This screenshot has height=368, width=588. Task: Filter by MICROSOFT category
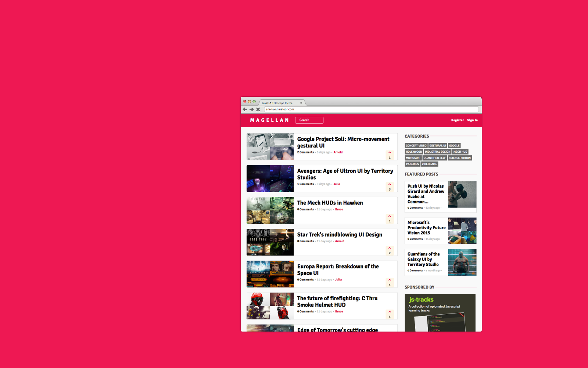(x=413, y=158)
